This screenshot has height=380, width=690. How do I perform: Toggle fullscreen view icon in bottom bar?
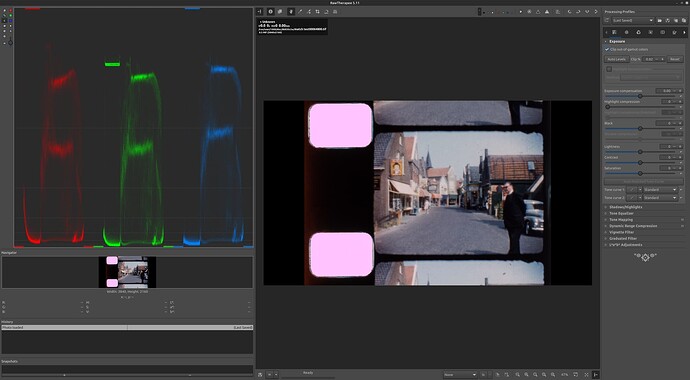(586, 374)
